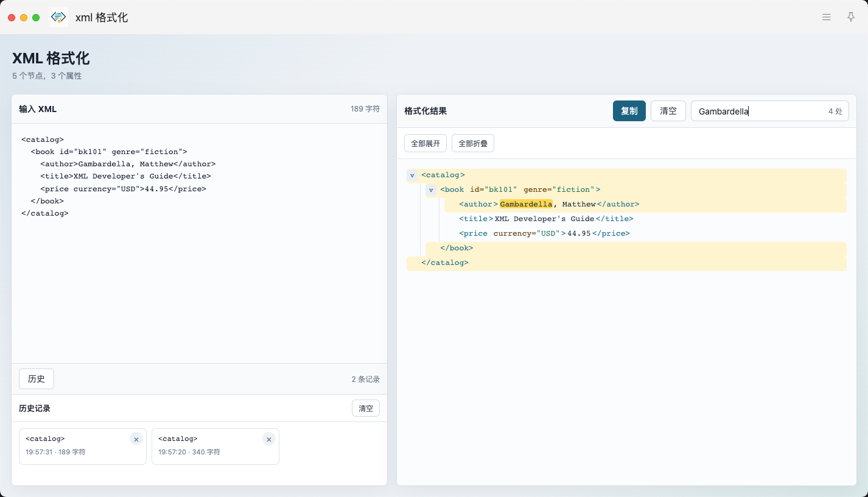Pin the window with the pushpin icon

click(851, 17)
